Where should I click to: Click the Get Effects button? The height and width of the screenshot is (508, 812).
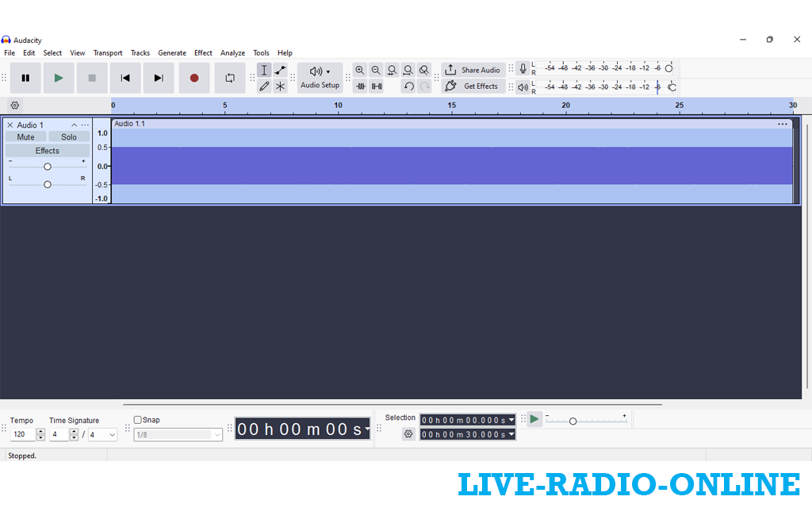click(x=473, y=86)
